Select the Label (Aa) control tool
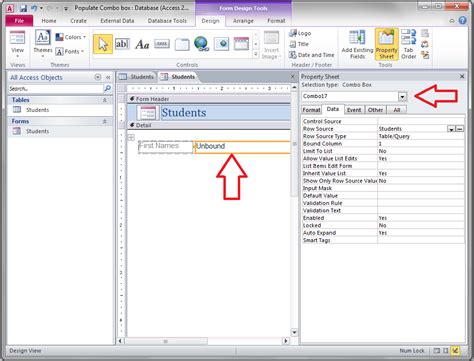474x361 pixels. click(x=142, y=44)
